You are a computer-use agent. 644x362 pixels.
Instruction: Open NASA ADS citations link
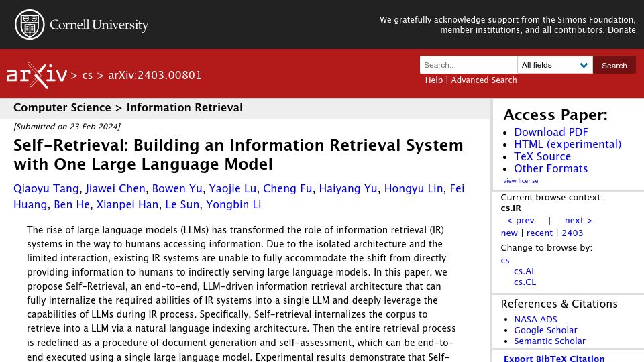[535, 319]
